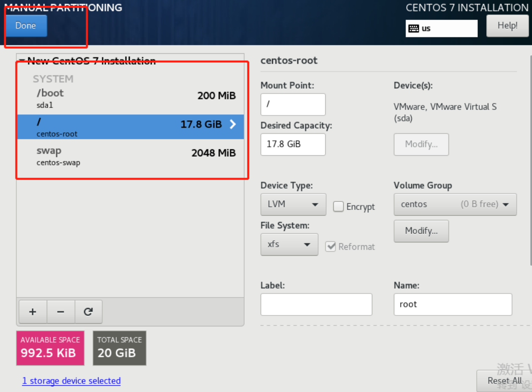Open the File System xfs dropdown
Viewport: 532px width, 392px height.
click(289, 244)
